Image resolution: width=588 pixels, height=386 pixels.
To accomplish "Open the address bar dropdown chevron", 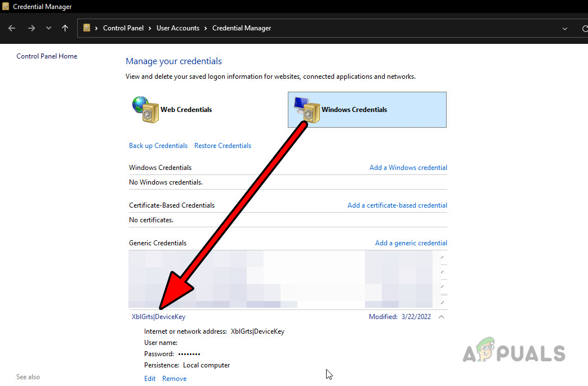I will (x=564, y=28).
